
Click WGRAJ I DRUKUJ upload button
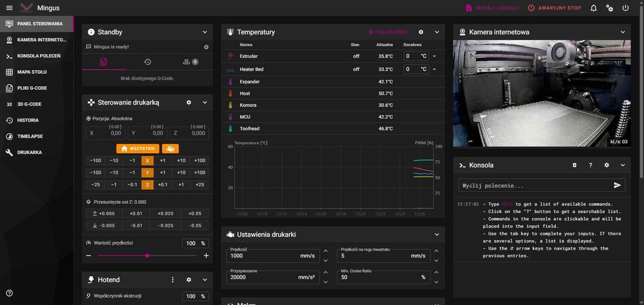tap(493, 8)
